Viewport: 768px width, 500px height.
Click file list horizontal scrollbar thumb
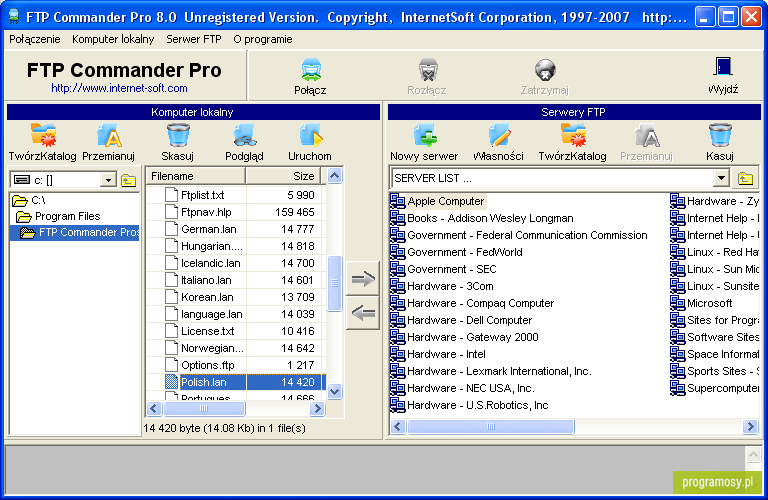(x=204, y=408)
